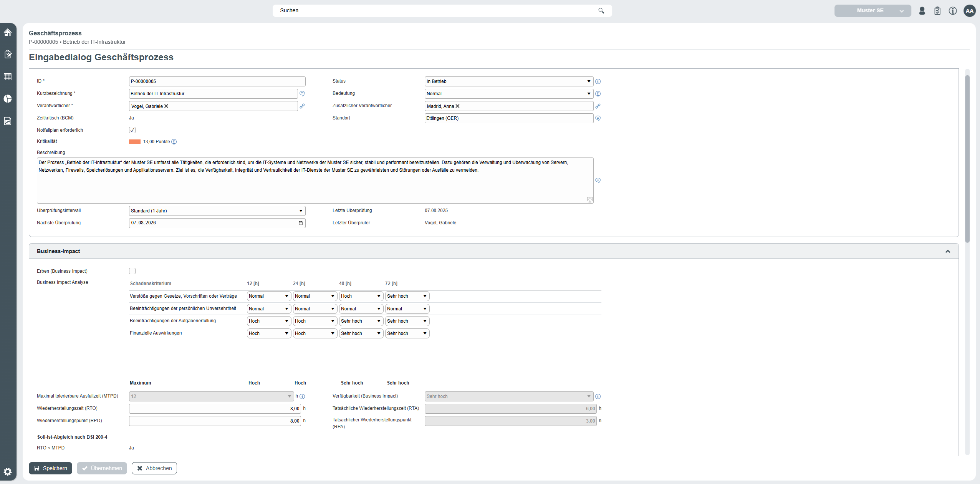This screenshot has height=484, width=980.
Task: Remove Vogel, Gabriele from Verantwortlicher
Action: pyautogui.click(x=166, y=106)
